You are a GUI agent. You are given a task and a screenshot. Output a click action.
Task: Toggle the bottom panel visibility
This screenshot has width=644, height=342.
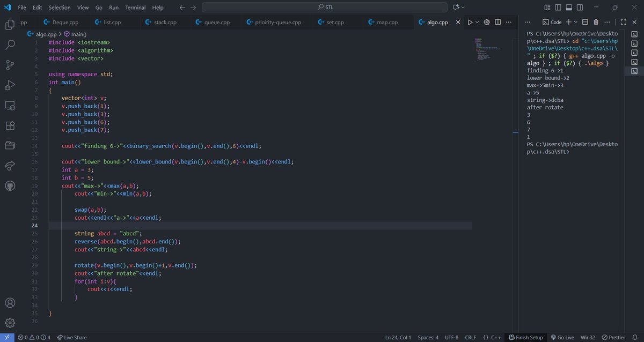click(x=570, y=8)
